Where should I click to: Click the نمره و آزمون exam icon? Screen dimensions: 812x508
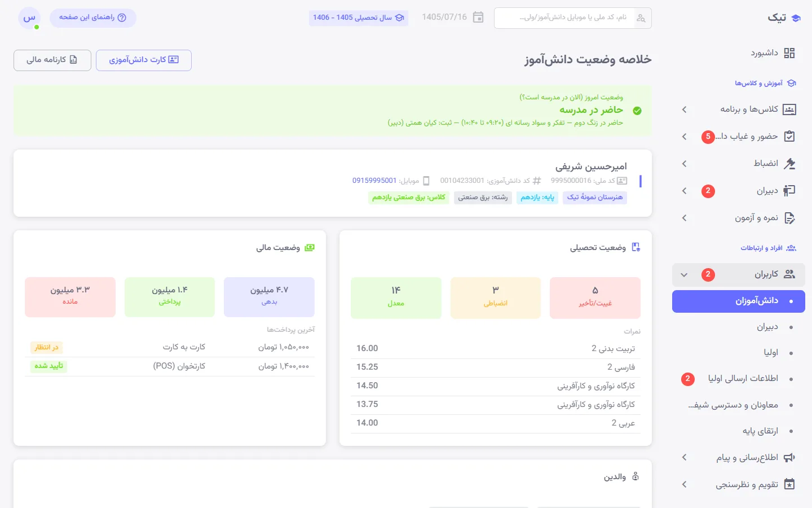[789, 218]
